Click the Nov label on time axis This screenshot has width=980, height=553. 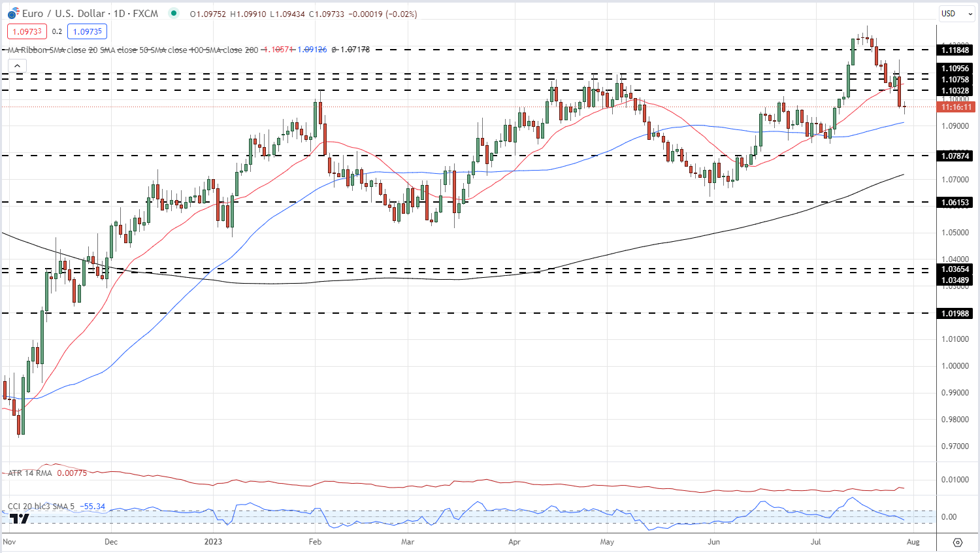coord(9,542)
